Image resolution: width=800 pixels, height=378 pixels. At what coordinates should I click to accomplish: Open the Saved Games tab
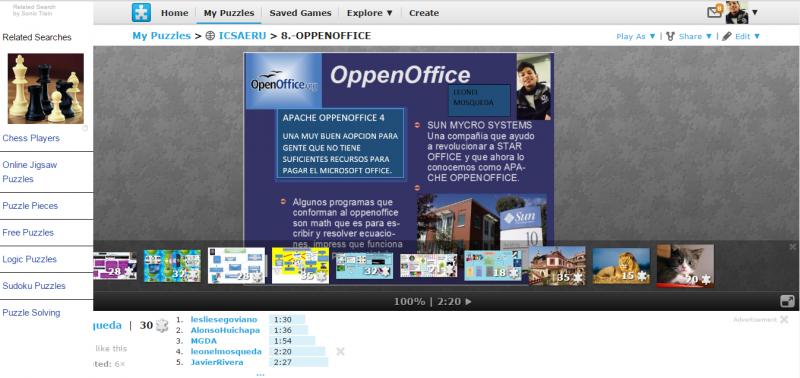(x=300, y=13)
